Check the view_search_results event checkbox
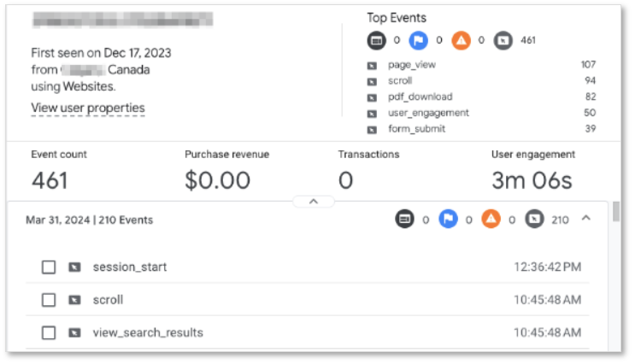This screenshot has width=635, height=364. tap(49, 333)
